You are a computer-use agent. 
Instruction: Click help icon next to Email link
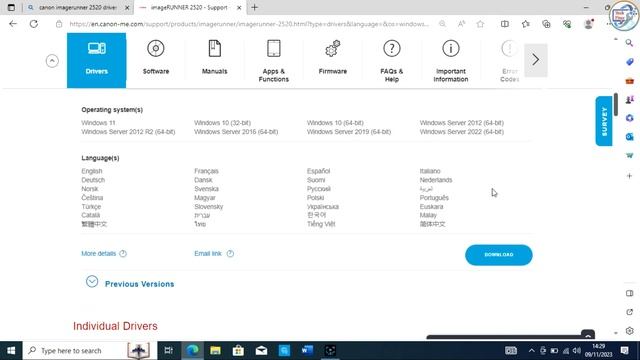tap(230, 253)
